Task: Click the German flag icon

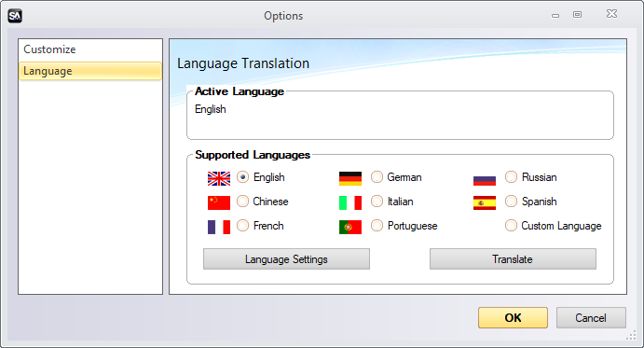Action: (349, 178)
